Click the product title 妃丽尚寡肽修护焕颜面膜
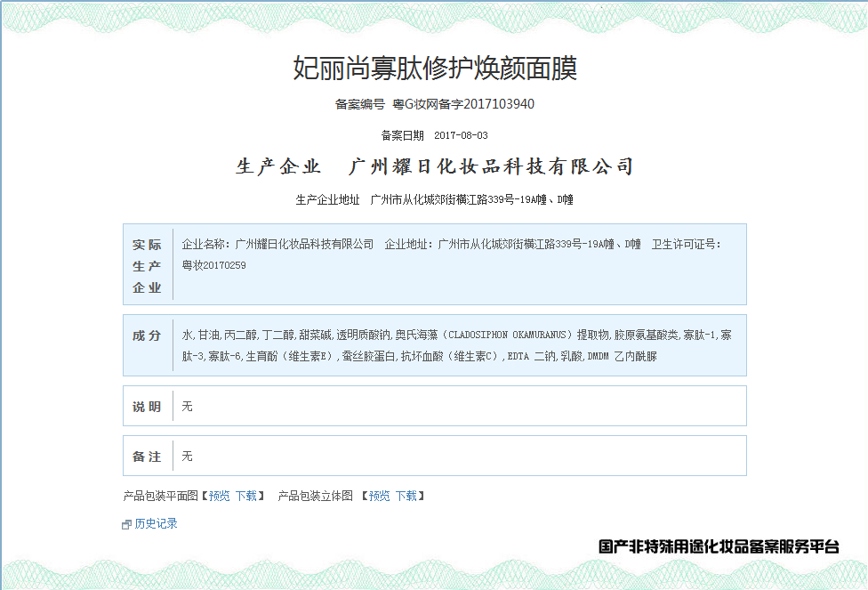 [x=435, y=69]
